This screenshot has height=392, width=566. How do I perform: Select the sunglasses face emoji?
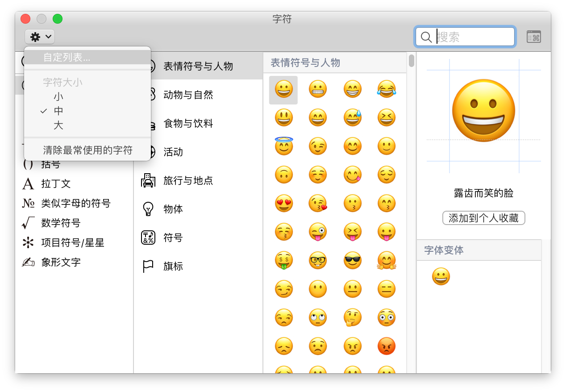(x=353, y=260)
